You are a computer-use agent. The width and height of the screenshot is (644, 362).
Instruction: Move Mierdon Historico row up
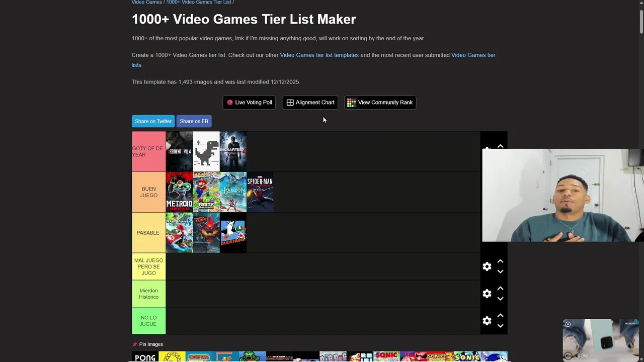coord(500,289)
